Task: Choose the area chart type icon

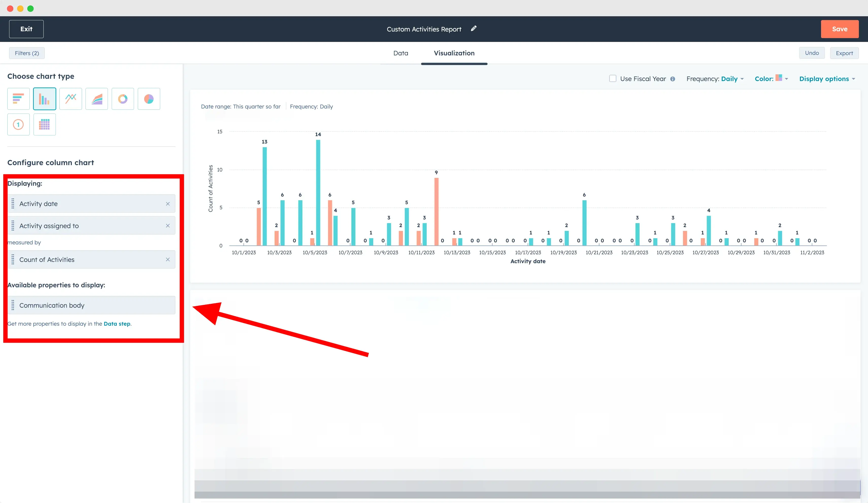Action: coord(97,99)
